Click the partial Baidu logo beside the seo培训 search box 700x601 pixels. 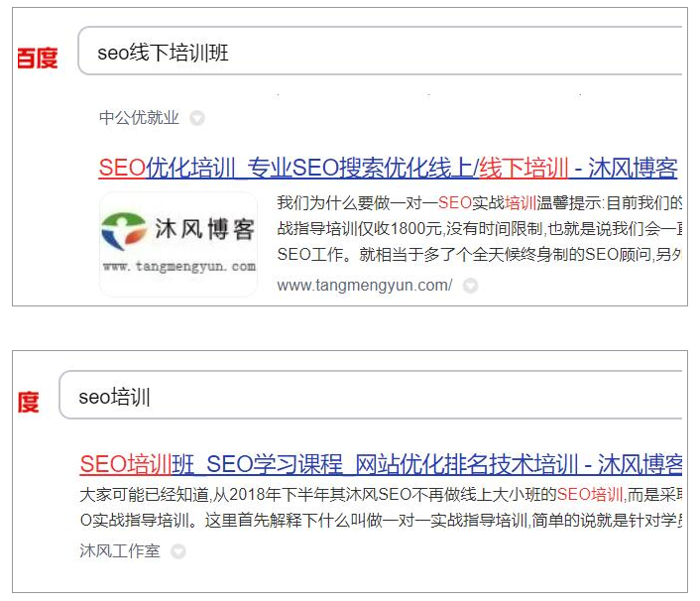coord(29,402)
